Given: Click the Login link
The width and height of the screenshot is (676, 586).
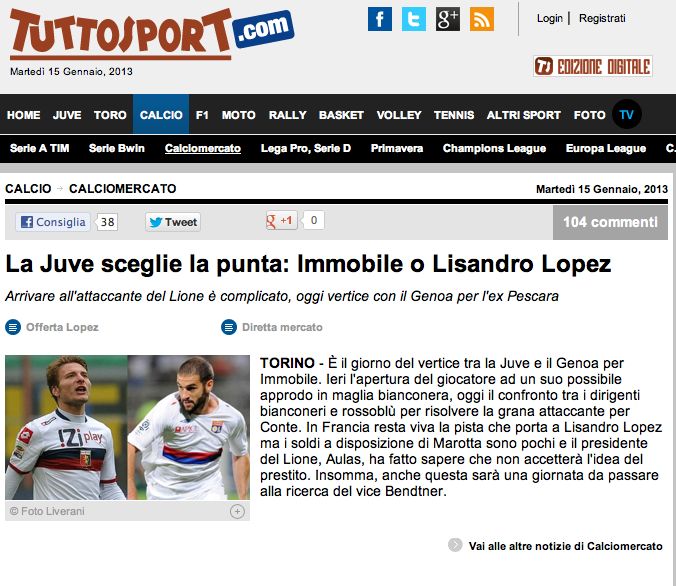Looking at the screenshot, I should point(550,18).
